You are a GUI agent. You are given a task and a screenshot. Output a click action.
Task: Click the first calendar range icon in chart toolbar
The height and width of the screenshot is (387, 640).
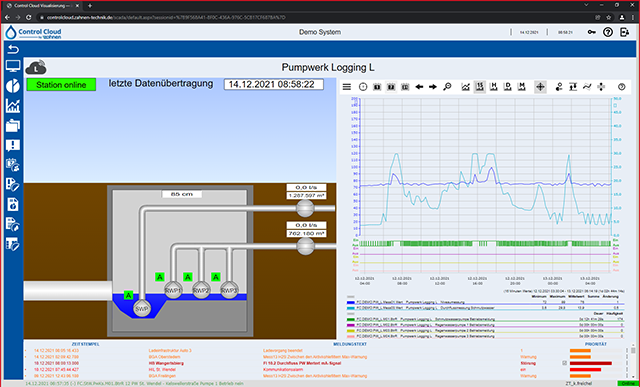(377, 87)
